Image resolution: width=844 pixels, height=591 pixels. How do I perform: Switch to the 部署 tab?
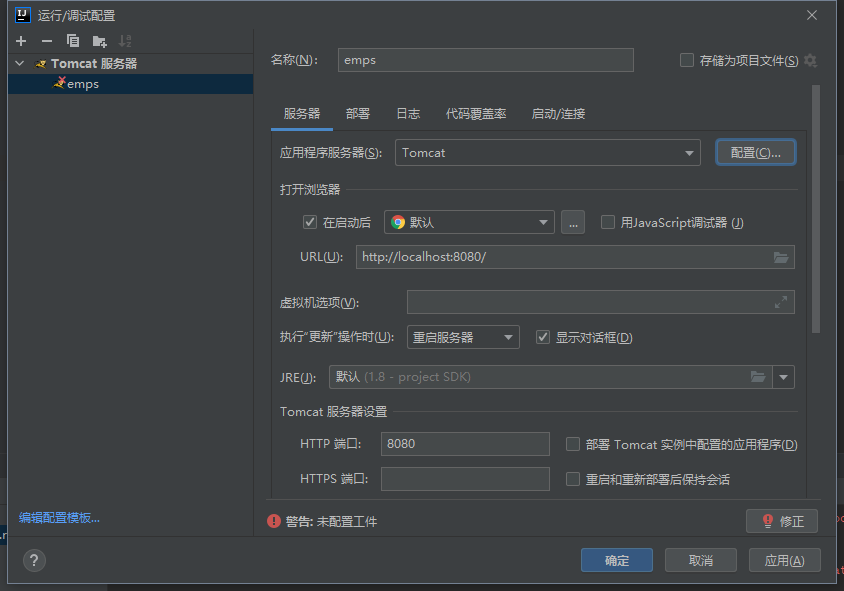(357, 114)
